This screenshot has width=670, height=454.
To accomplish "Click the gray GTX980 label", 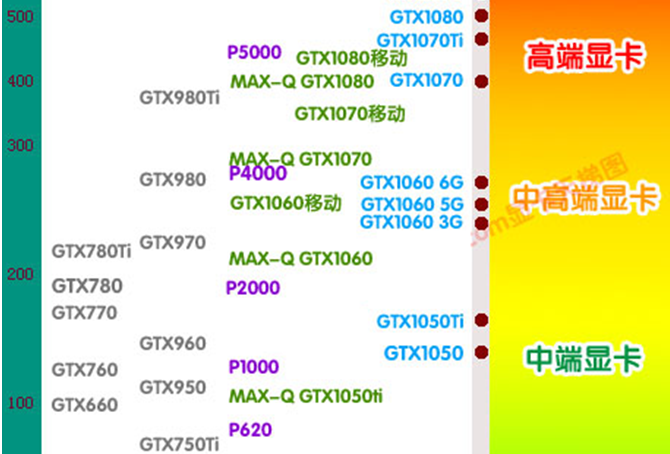I will click(173, 180).
